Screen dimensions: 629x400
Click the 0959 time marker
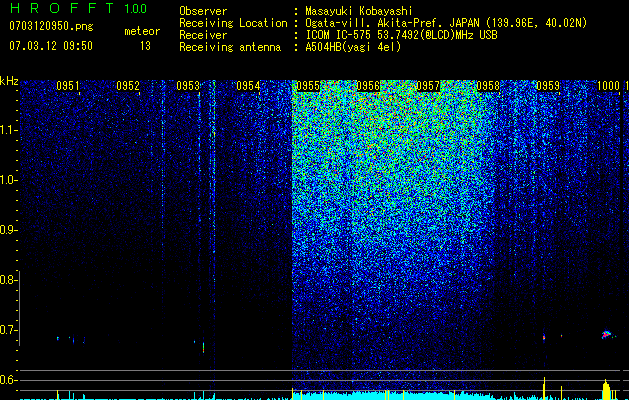click(548, 86)
